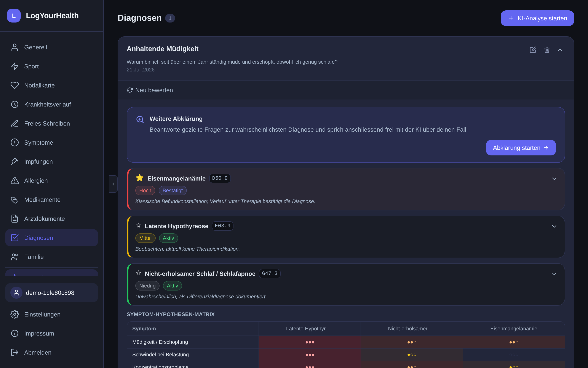
Task: Click the Familie people icon
Action: [x=14, y=257]
